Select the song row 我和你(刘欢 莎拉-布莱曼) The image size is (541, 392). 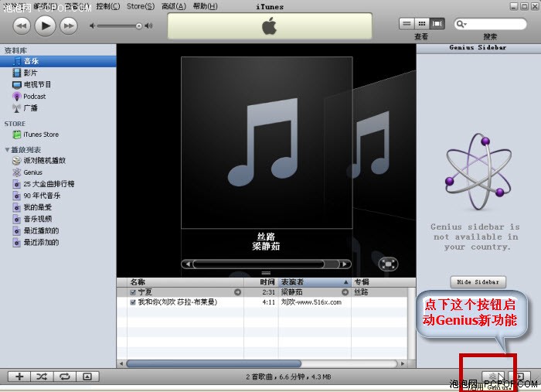pyautogui.click(x=262, y=302)
